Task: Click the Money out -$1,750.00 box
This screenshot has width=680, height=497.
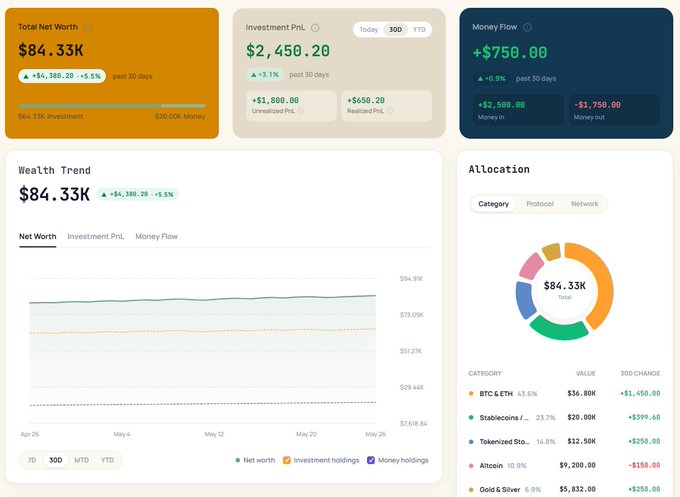Action: click(614, 110)
